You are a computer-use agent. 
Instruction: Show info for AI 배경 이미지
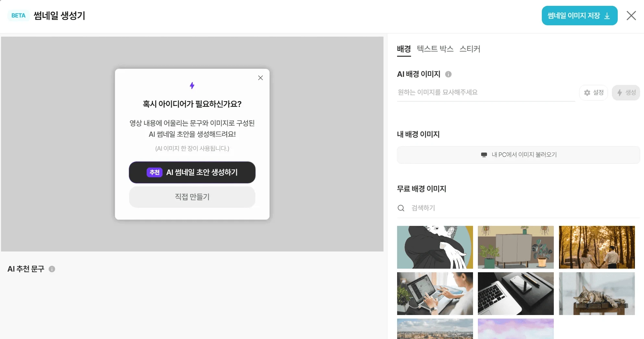(x=448, y=74)
